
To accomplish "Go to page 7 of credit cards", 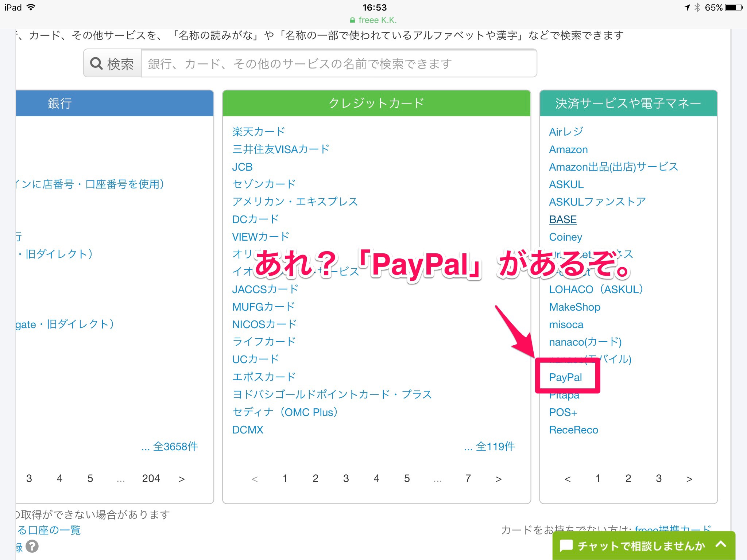I will point(468,478).
